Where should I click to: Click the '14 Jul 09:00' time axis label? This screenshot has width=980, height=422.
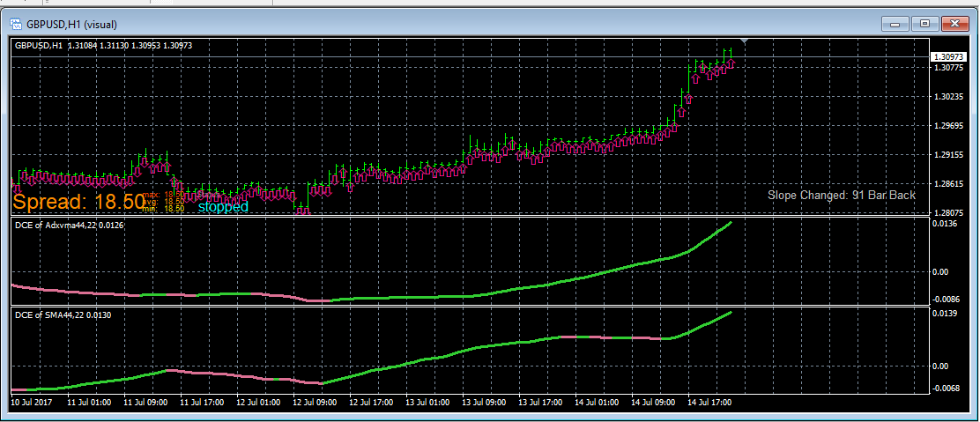pyautogui.click(x=653, y=403)
